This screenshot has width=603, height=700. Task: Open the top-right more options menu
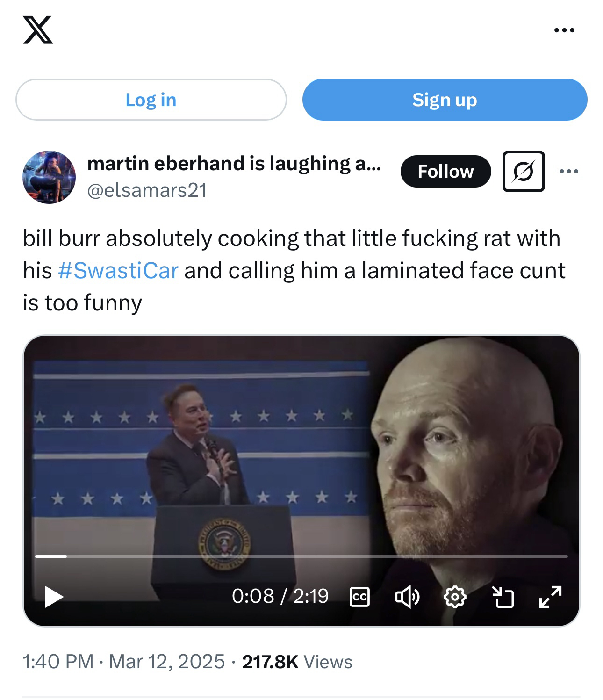click(x=564, y=30)
